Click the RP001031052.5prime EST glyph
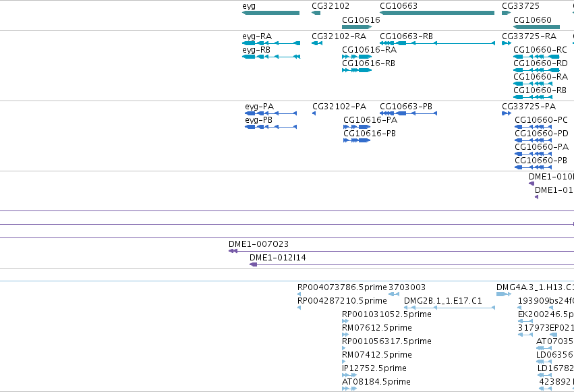574x392 pixels. 345,321
